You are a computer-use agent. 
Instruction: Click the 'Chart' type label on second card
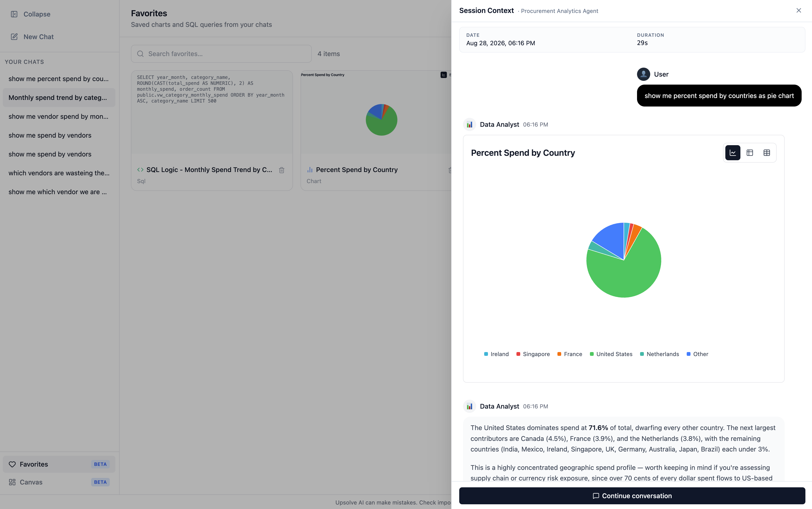pos(314,181)
